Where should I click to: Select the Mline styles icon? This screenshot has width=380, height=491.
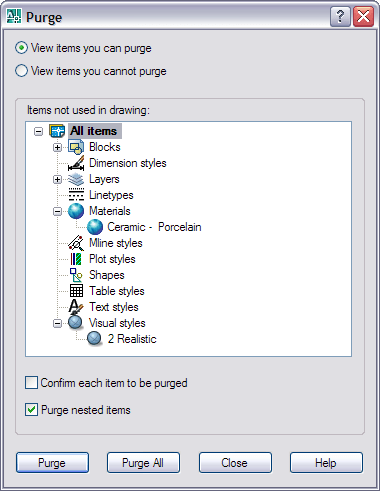(x=76, y=243)
